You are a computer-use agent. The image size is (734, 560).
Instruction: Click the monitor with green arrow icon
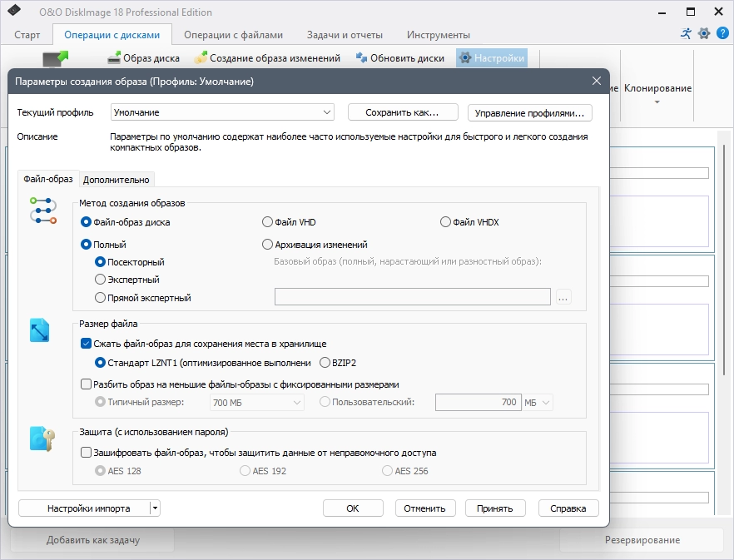tap(55, 59)
